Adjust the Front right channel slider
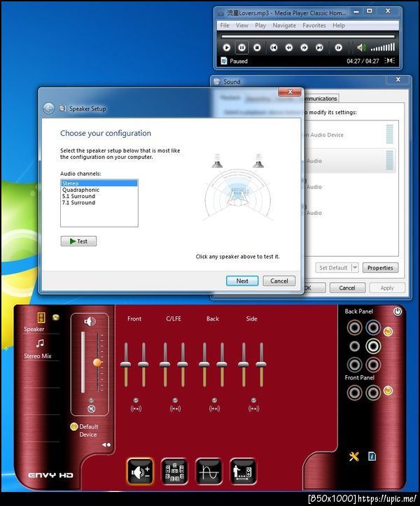This screenshot has width=420, height=506. (143, 365)
